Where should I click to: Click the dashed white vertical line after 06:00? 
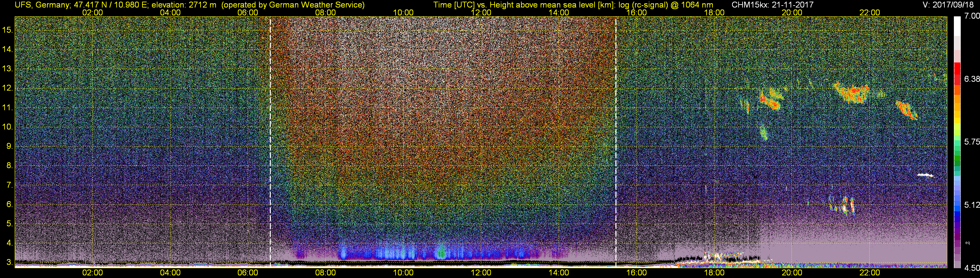(270, 142)
